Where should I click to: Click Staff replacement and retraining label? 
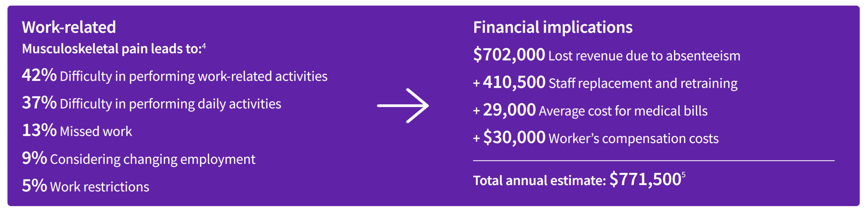pyautogui.click(x=643, y=83)
